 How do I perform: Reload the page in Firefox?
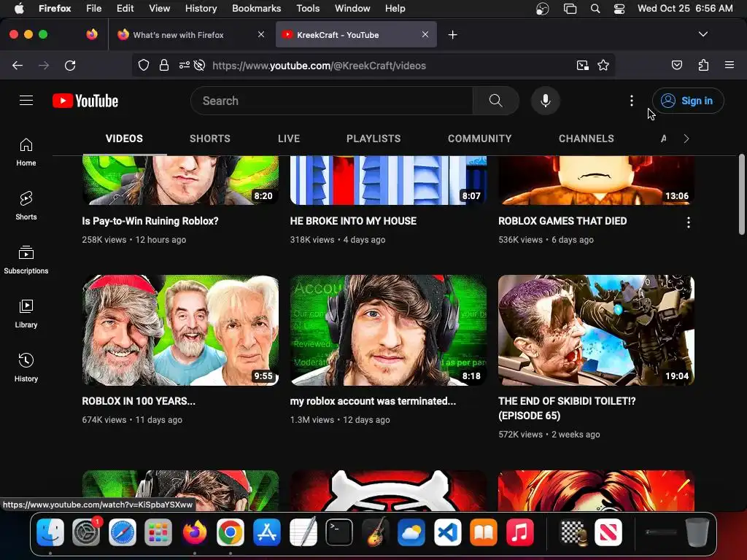(x=70, y=66)
